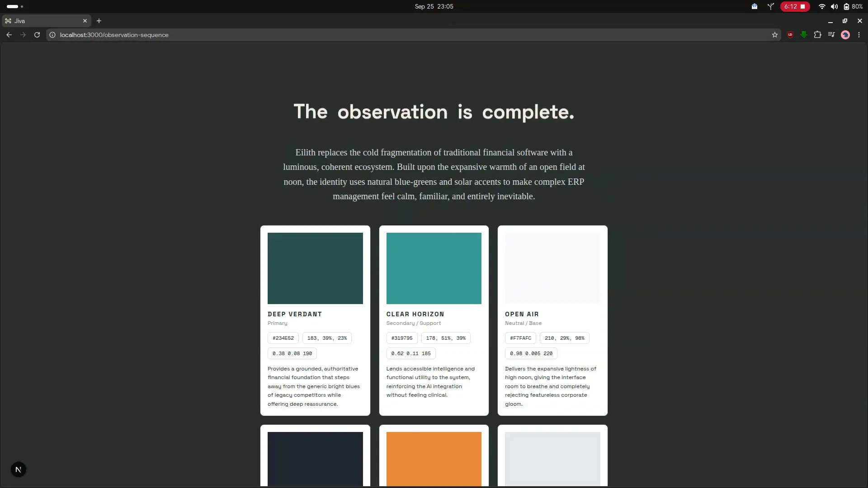Click the DEEP VERDANT color name
This screenshot has width=868, height=488.
pos(295,314)
